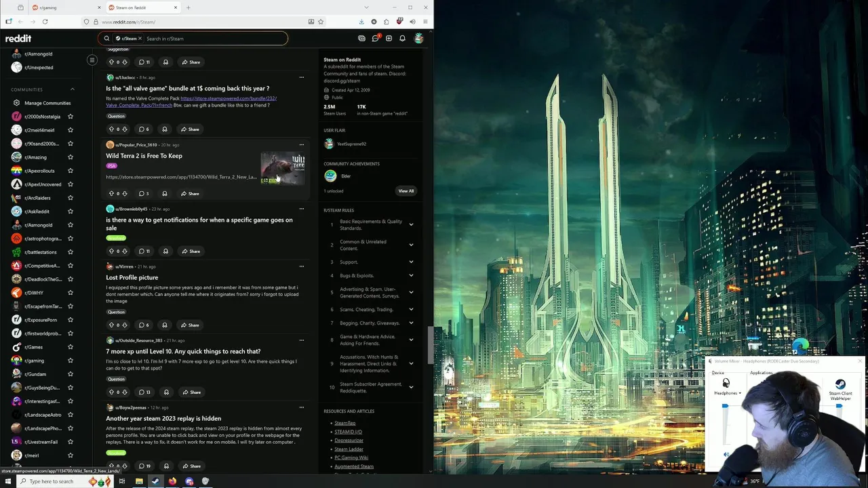
Task: Open SteamRep resource link
Action: pos(344,423)
